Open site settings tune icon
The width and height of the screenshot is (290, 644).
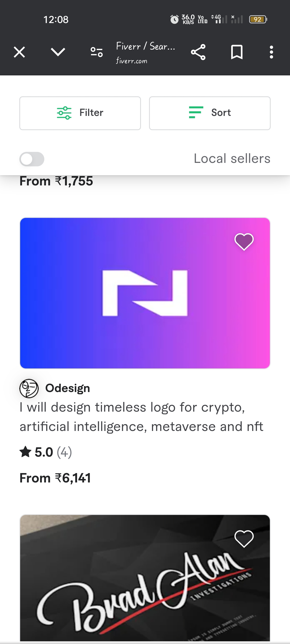point(97,52)
